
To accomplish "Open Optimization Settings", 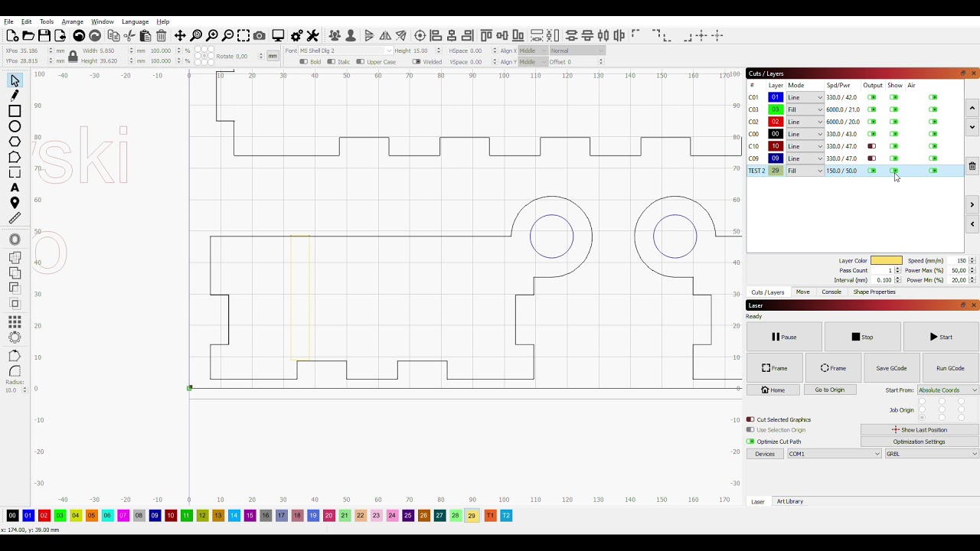I will (x=919, y=442).
